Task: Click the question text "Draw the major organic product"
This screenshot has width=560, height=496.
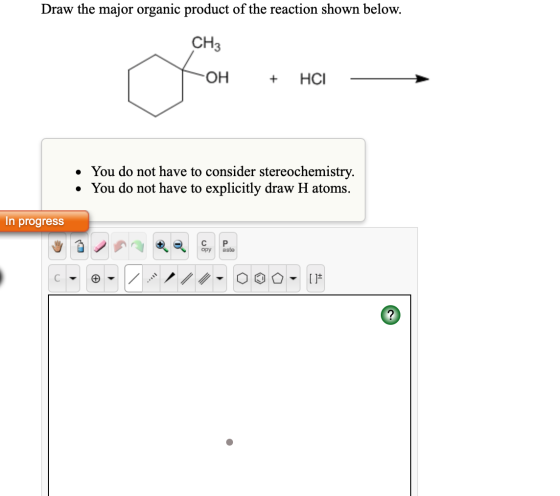Action: pyautogui.click(x=135, y=9)
